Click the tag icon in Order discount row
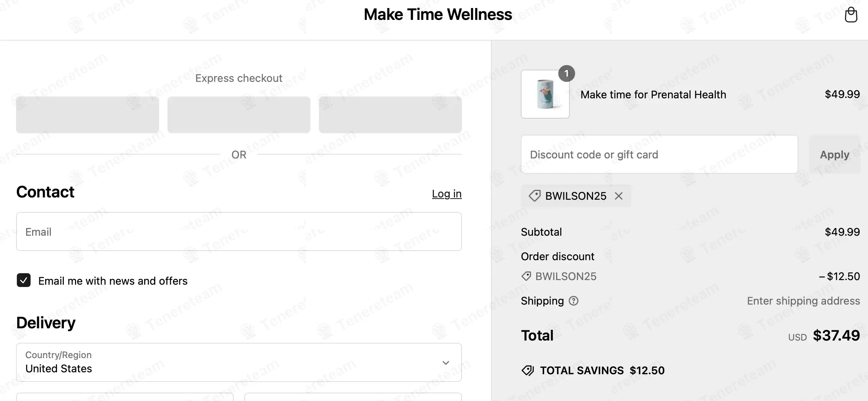Screen dimensions: 868x401 pos(527,276)
